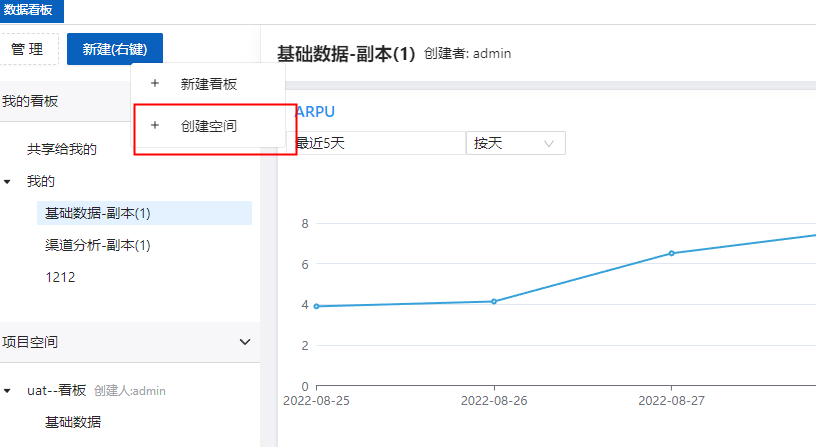Click the 2022-08-26 axis label
Image resolution: width=816 pixels, height=447 pixels.
pos(494,401)
